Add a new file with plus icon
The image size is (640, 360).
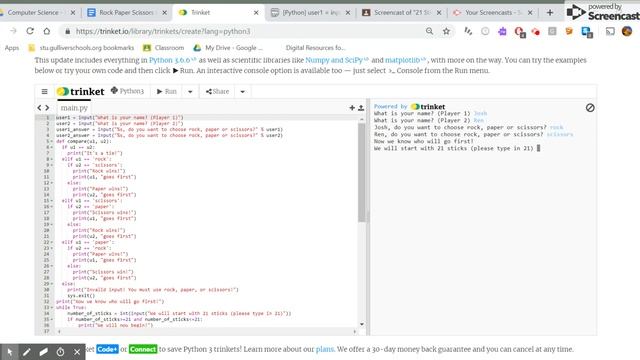[x=352, y=108]
